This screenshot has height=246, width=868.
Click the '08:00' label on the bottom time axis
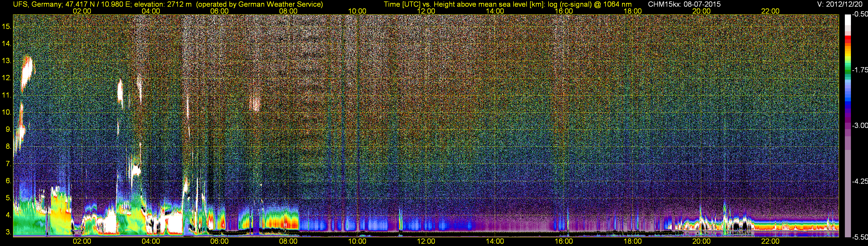tap(288, 241)
